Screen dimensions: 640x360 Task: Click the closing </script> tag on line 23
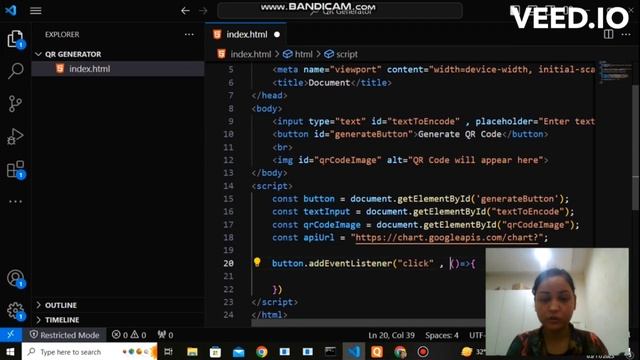coord(275,302)
